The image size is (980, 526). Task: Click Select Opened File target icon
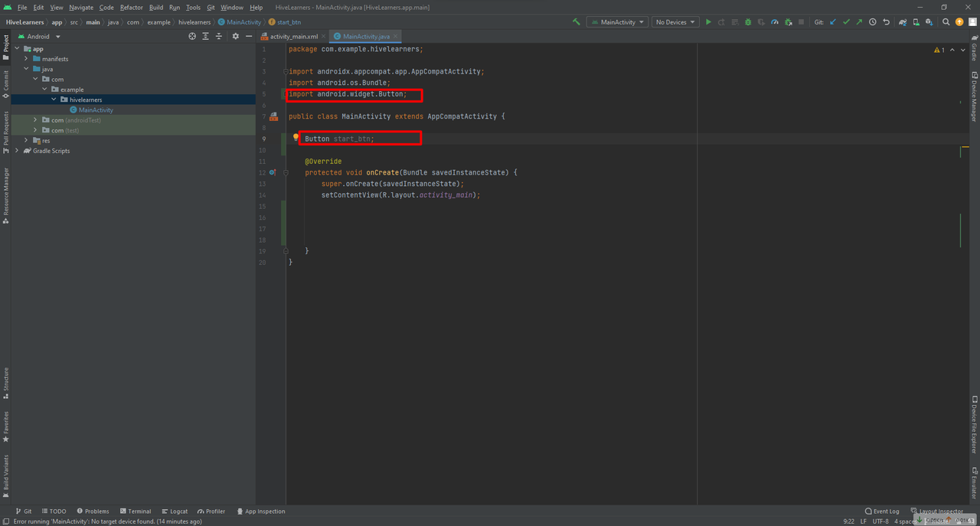192,36
